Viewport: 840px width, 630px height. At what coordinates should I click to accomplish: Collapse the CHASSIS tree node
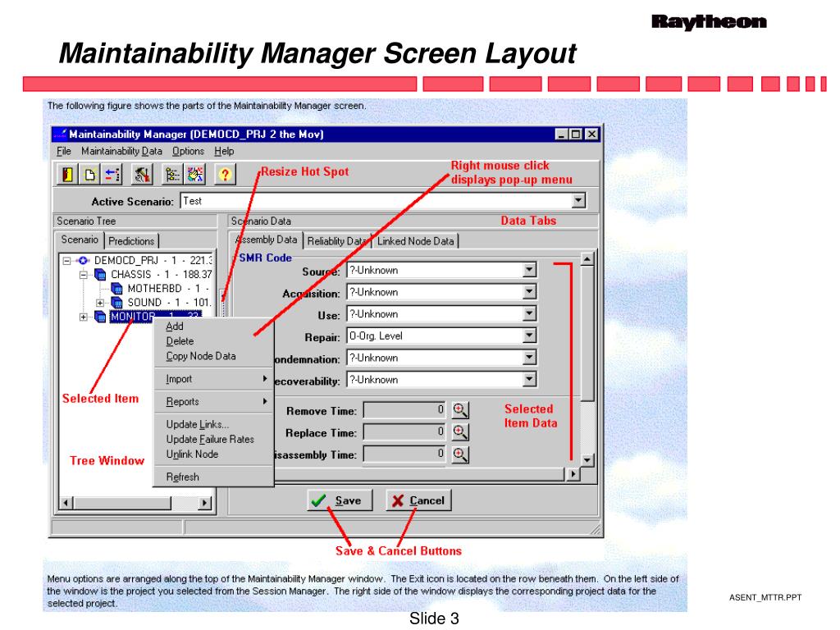click(84, 275)
